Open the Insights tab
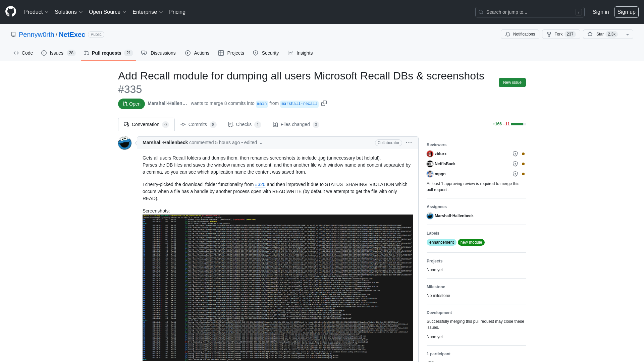 pos(300,53)
